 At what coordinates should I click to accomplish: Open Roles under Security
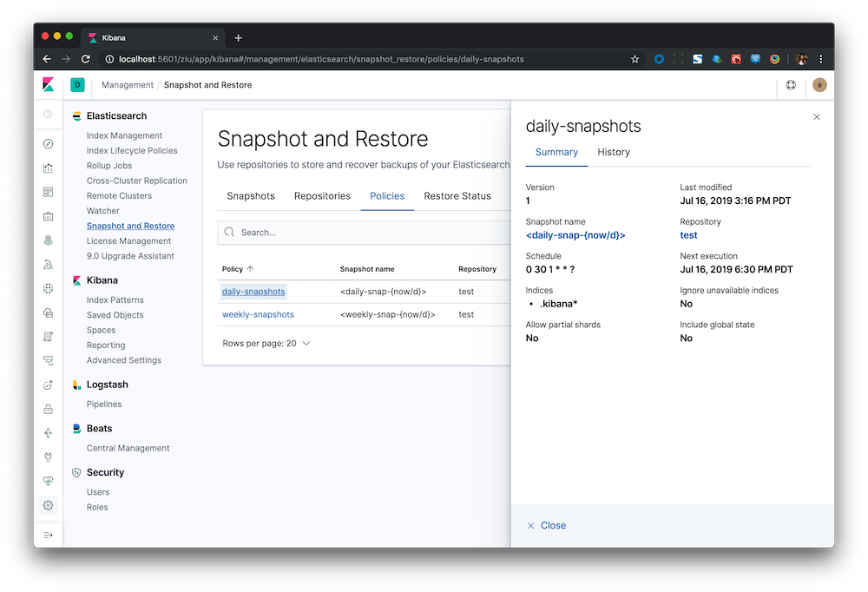[x=97, y=507]
